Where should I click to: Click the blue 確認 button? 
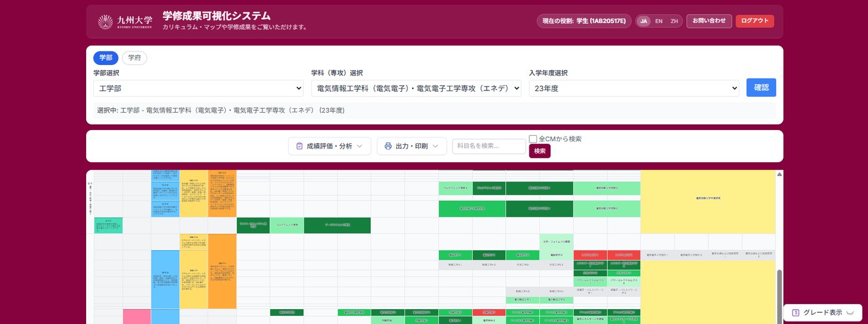[761, 88]
